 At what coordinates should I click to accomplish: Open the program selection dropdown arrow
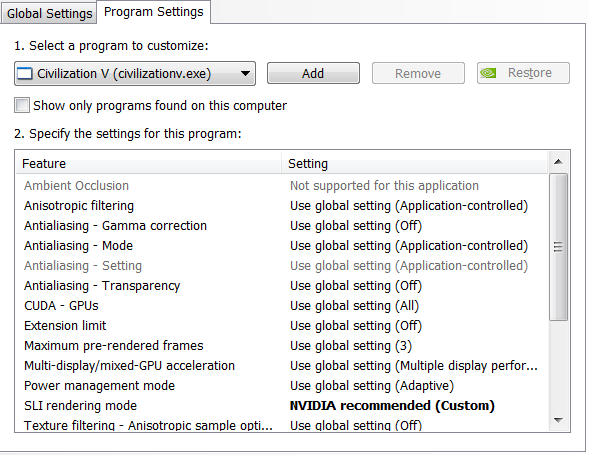coord(245,74)
